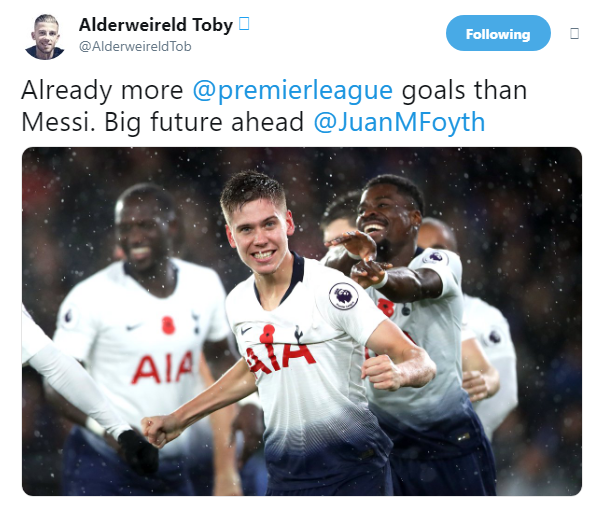Click the AIA sponsor text on left player's shirt
Viewport: 597px width, 505px height.
pos(162,368)
